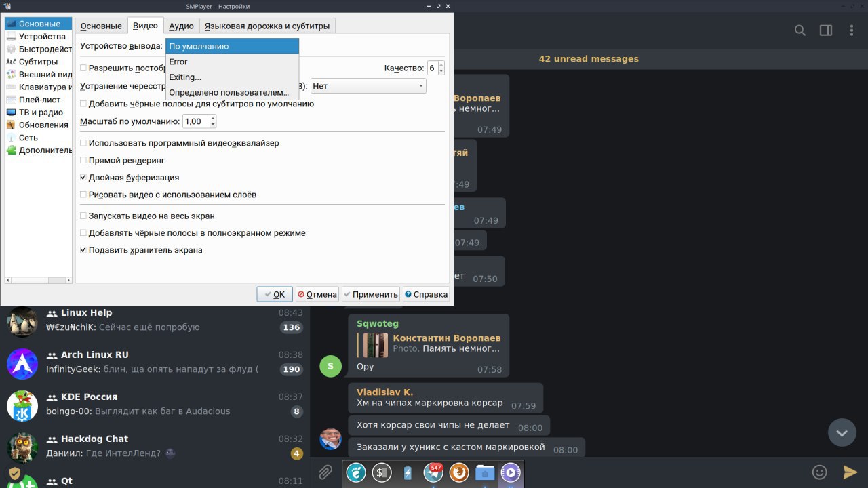868x488 pixels.
Task: Open the Дополнительно settings section
Action: (39, 150)
